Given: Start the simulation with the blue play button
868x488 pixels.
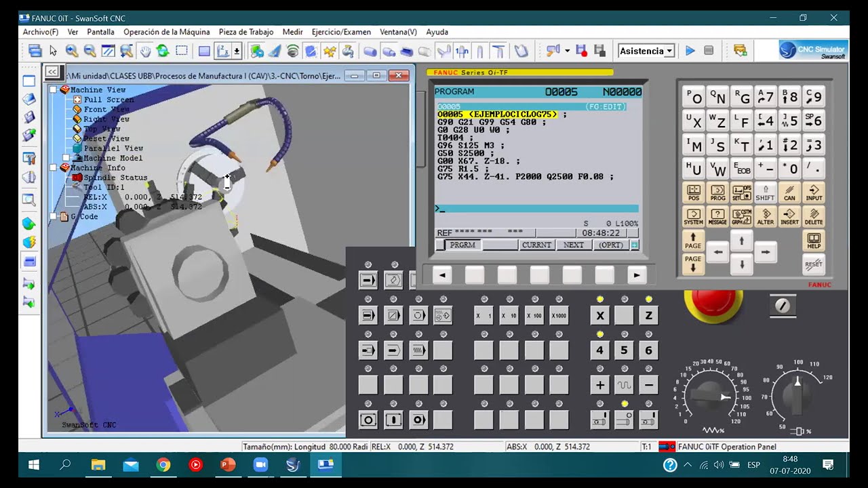Looking at the screenshot, I should tap(690, 51).
